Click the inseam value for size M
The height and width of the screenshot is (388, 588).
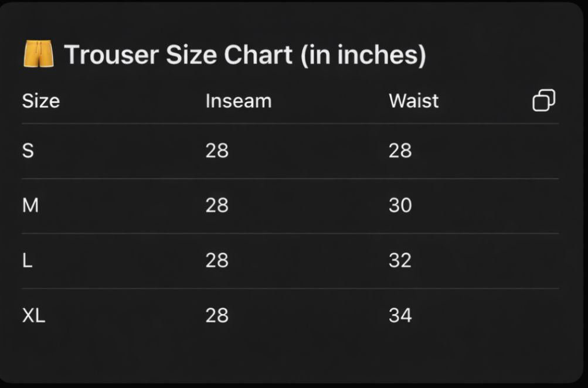pyautogui.click(x=217, y=206)
